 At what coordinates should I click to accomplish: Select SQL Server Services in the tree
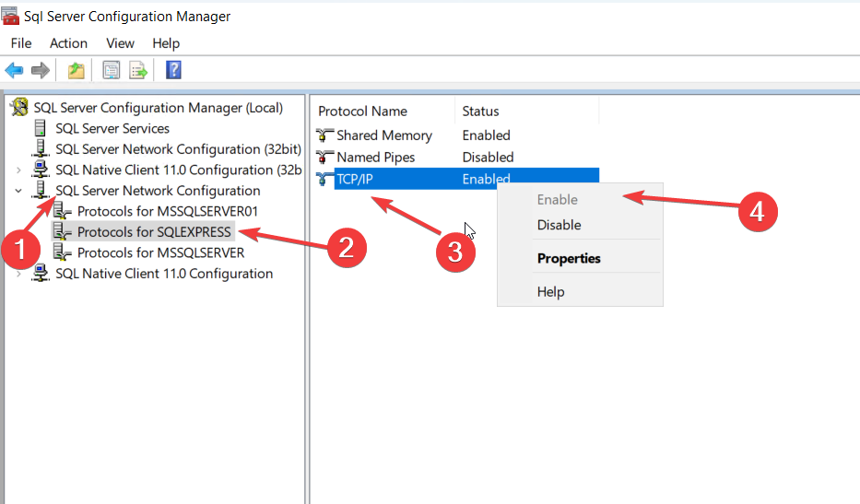tap(112, 128)
